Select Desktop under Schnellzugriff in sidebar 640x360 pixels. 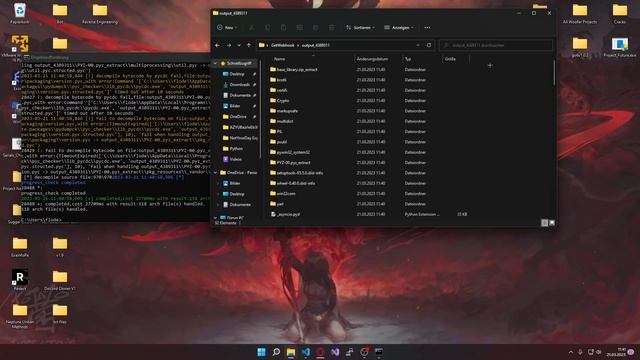(x=237, y=74)
